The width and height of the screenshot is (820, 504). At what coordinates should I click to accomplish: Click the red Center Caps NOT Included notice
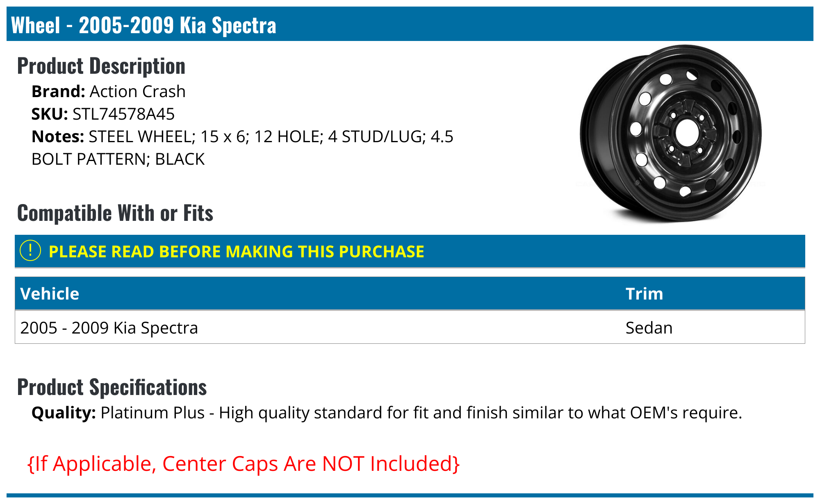click(x=244, y=463)
